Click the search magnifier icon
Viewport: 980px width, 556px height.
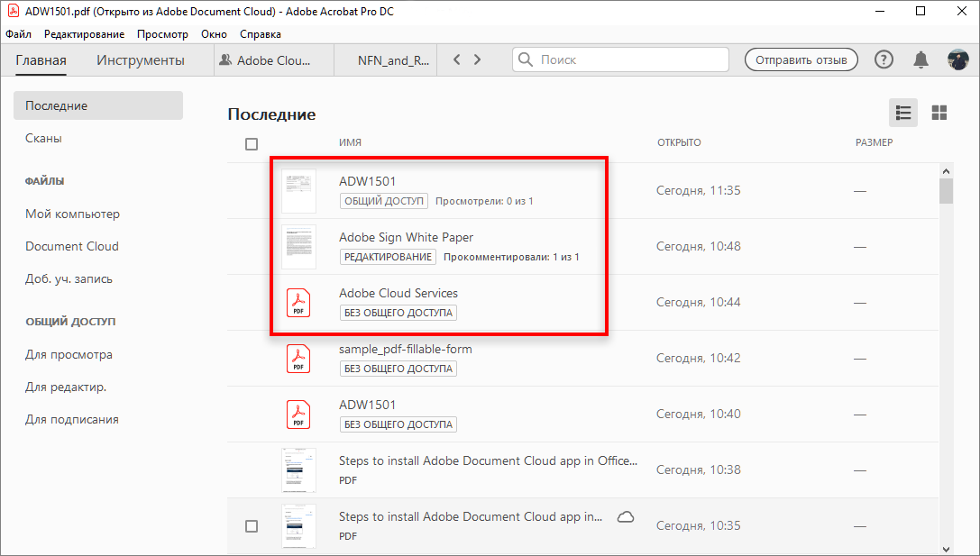tap(526, 60)
